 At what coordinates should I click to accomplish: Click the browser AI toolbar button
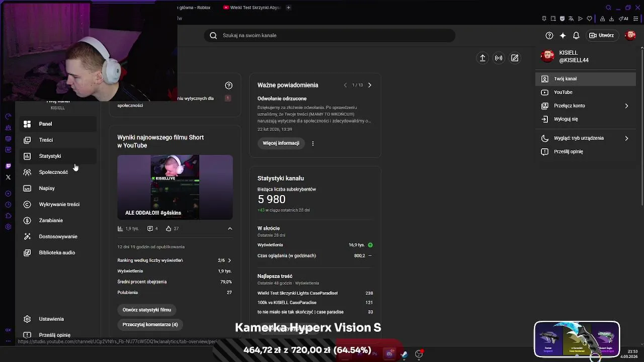(624, 19)
